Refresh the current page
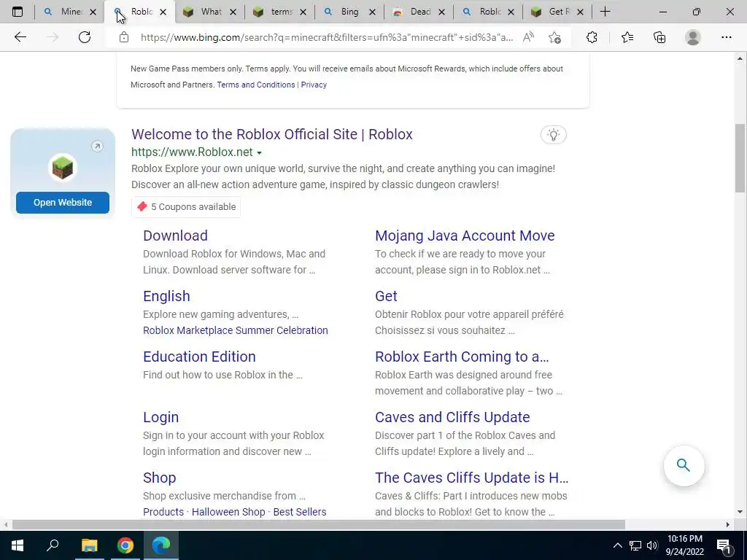This screenshot has width=747, height=560. pos(85,37)
